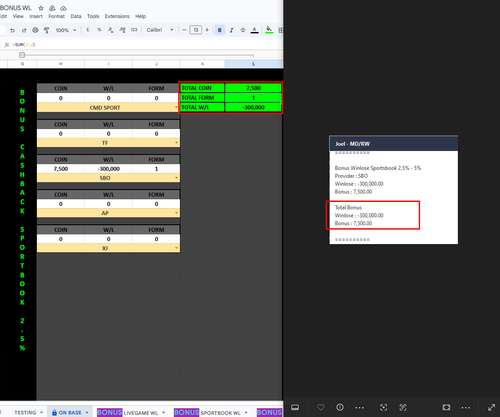Viewport: 500px width, 417px height.
Task: Toggle italic formatting
Action: tap(231, 30)
